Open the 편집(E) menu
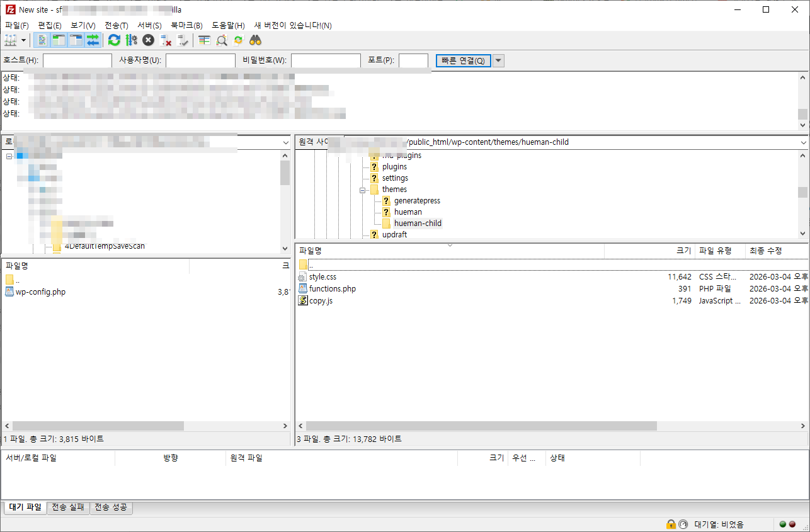 (50, 25)
